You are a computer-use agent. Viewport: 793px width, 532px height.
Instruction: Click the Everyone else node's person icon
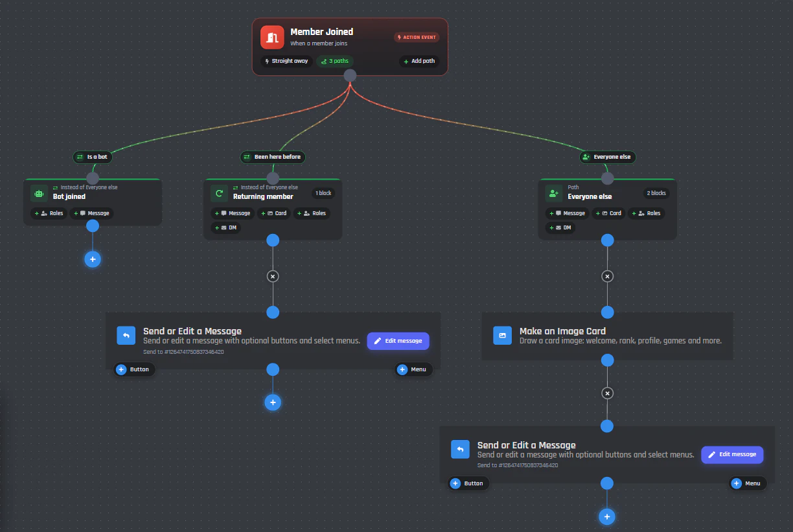(554, 193)
